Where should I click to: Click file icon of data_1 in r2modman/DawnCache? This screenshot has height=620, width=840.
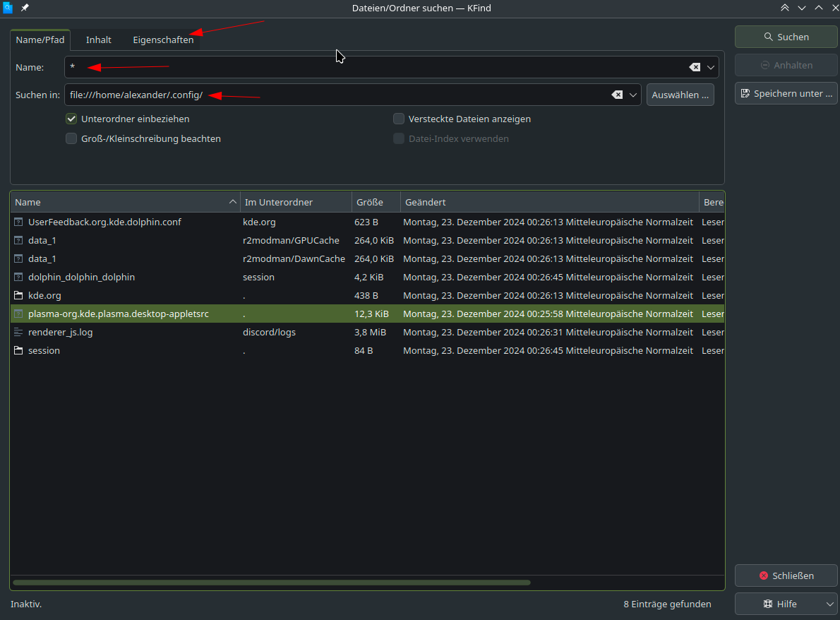click(18, 258)
